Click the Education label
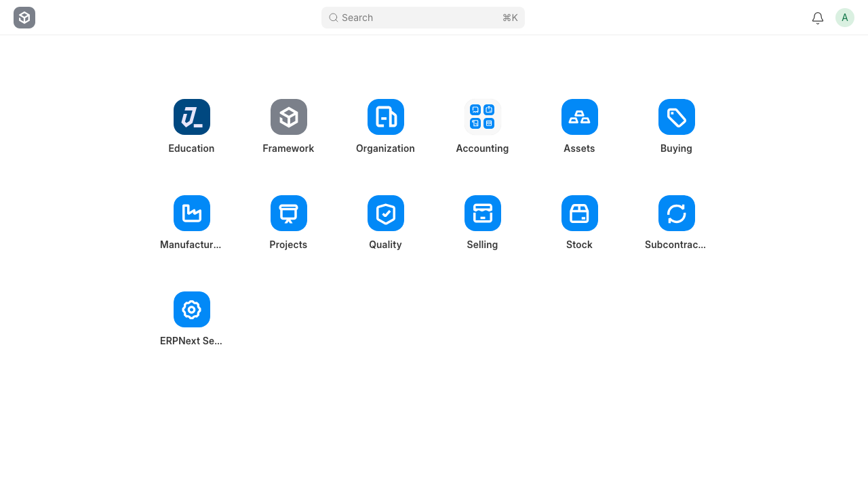The height and width of the screenshot is (488, 868). pyautogui.click(x=191, y=148)
